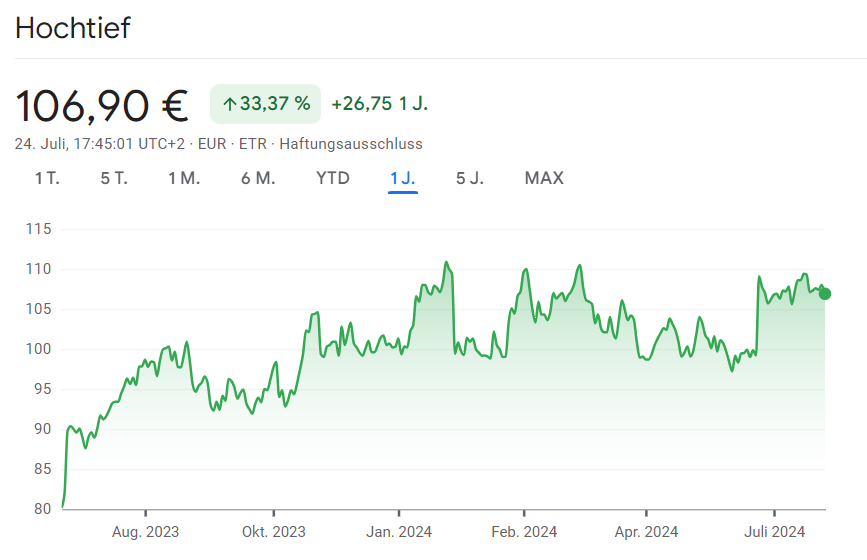Choose the 6 M. range tab
The width and height of the screenshot is (867, 560).
(x=258, y=178)
